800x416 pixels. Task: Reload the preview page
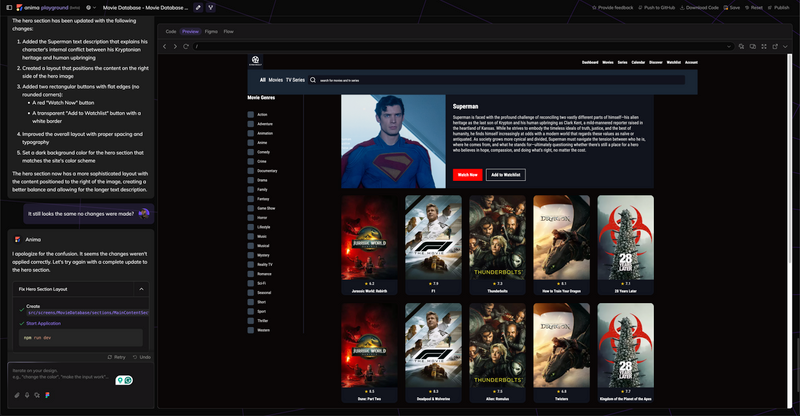(186, 46)
